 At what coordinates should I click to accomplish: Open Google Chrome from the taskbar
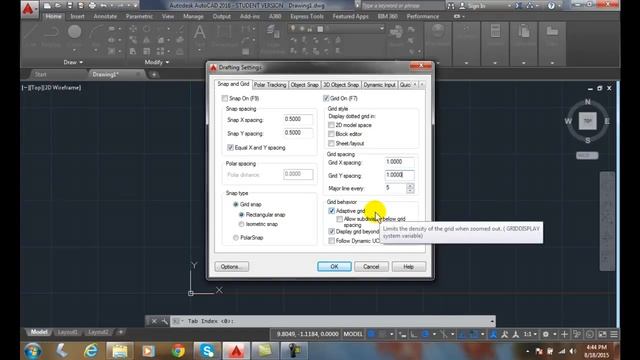pyautogui.click(x=178, y=351)
